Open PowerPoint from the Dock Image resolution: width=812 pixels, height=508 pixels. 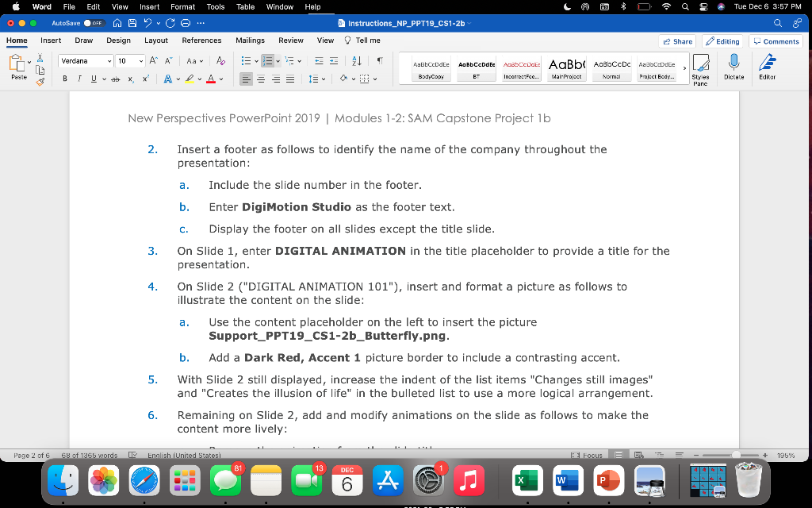pyautogui.click(x=608, y=480)
